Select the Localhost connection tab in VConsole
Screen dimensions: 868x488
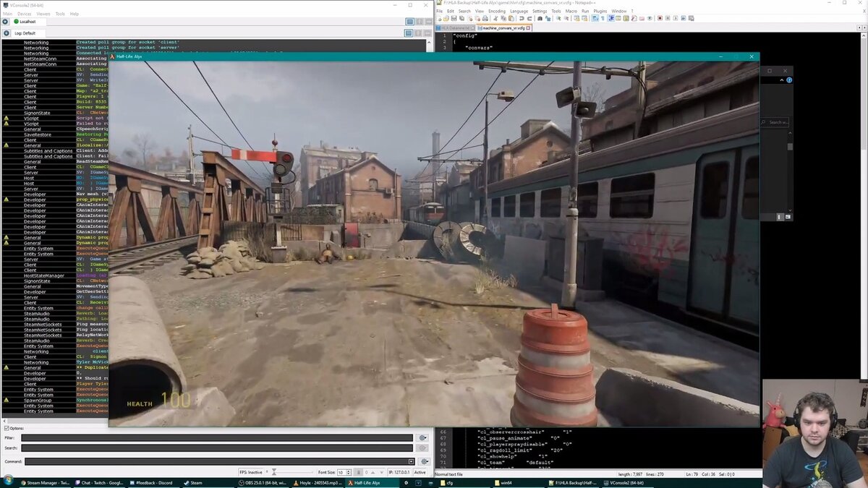pyautogui.click(x=28, y=22)
